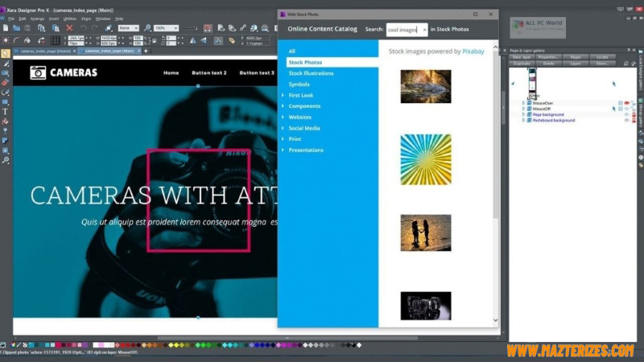Click Properties button in layer gallery
This screenshot has width=644, height=362.
coord(548,57)
